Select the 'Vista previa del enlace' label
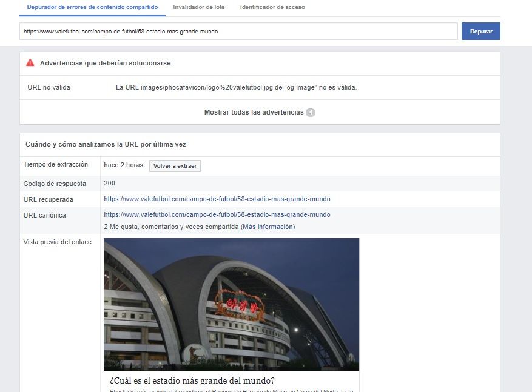The width and height of the screenshot is (532, 392). (x=58, y=242)
